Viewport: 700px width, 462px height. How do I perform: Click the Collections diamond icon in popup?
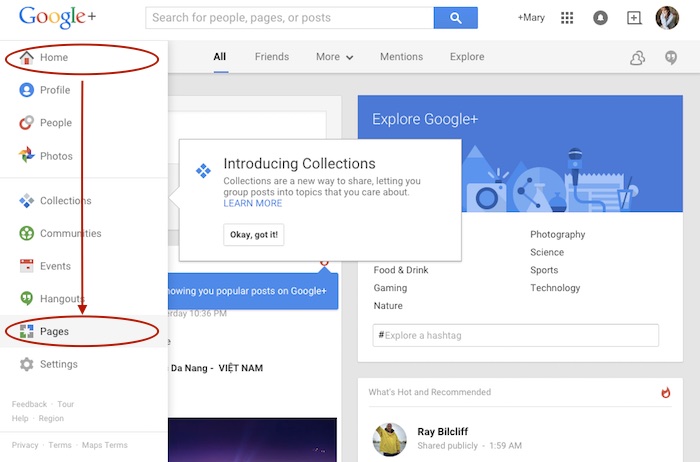[203, 171]
